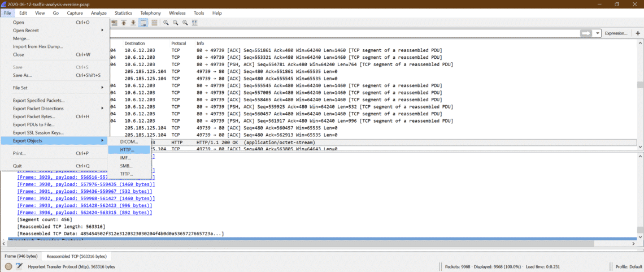The height and width of the screenshot is (272, 644).
Task: Choose HTTP... from Export Objects
Action: pyautogui.click(x=129, y=150)
